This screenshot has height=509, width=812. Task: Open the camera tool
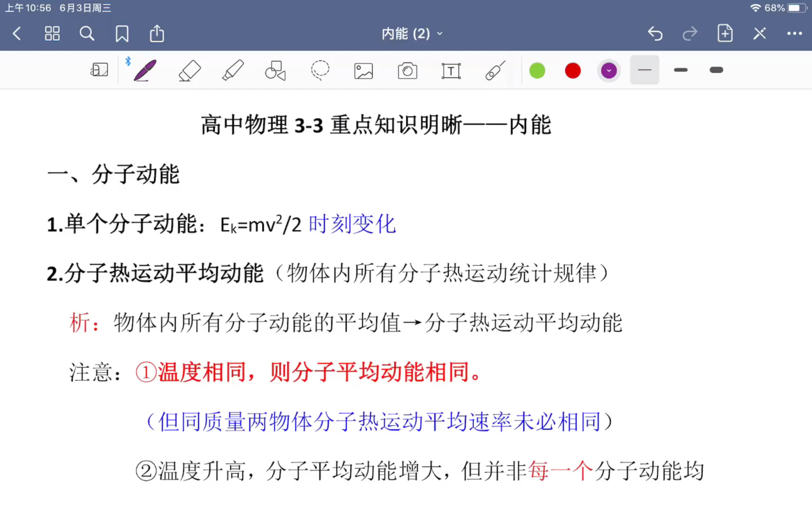(x=407, y=70)
